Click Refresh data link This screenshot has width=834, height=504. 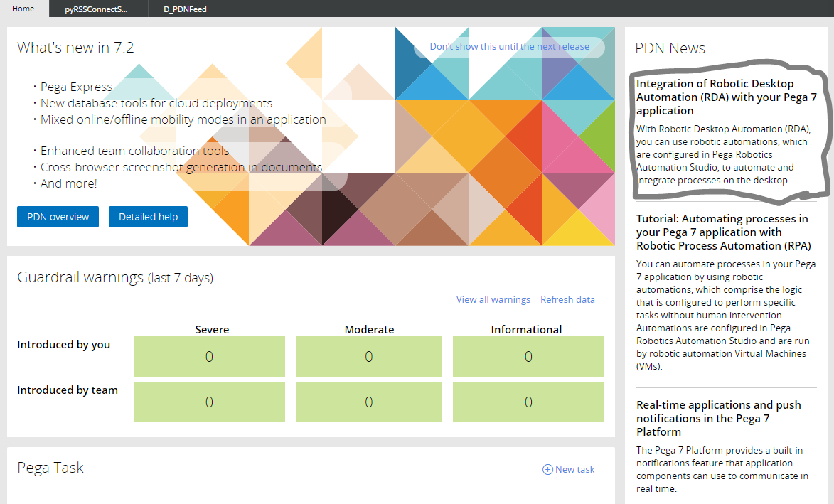[x=567, y=299]
